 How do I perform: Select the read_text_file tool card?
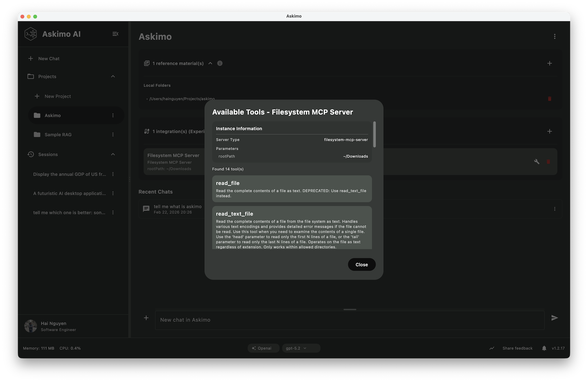292,228
